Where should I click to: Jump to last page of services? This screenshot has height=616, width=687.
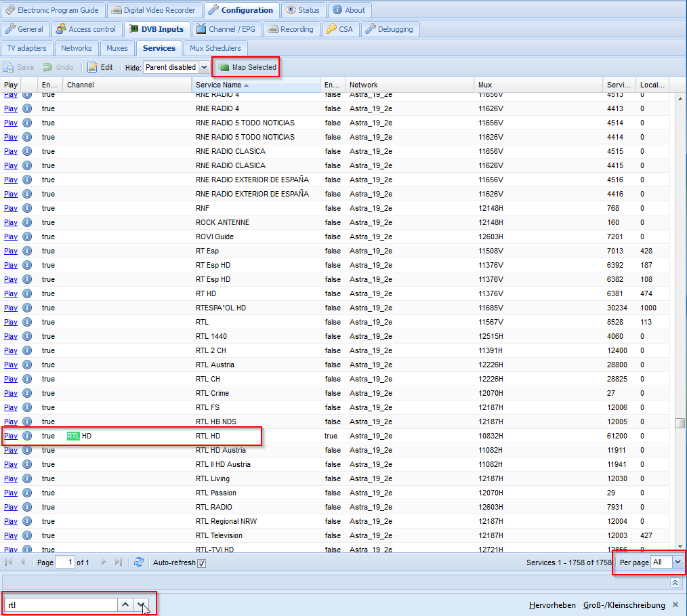point(118,562)
